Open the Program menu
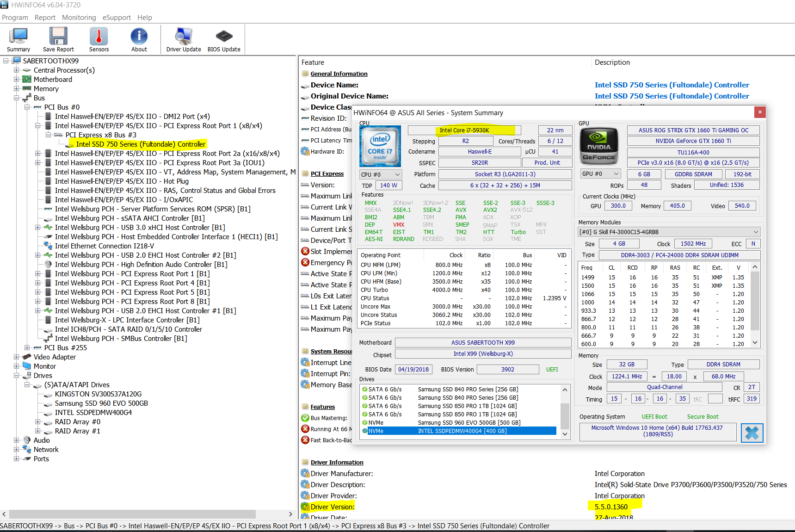The image size is (795, 532). 15,18
